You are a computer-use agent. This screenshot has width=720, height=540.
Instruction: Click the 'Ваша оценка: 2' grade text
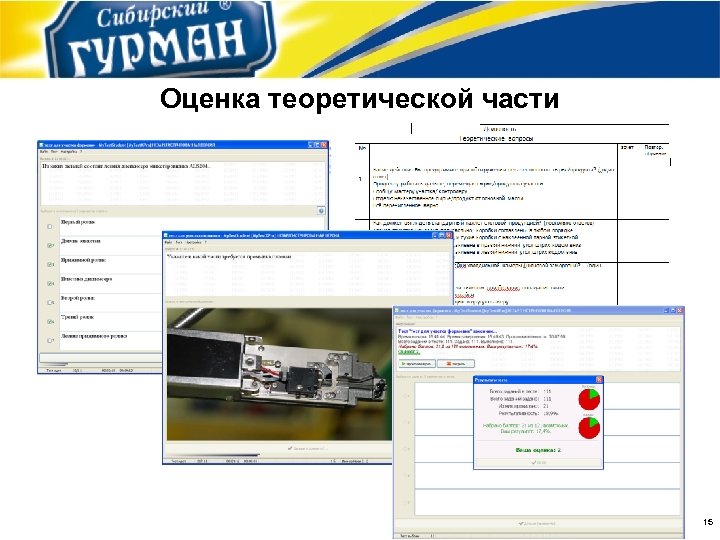click(x=538, y=450)
